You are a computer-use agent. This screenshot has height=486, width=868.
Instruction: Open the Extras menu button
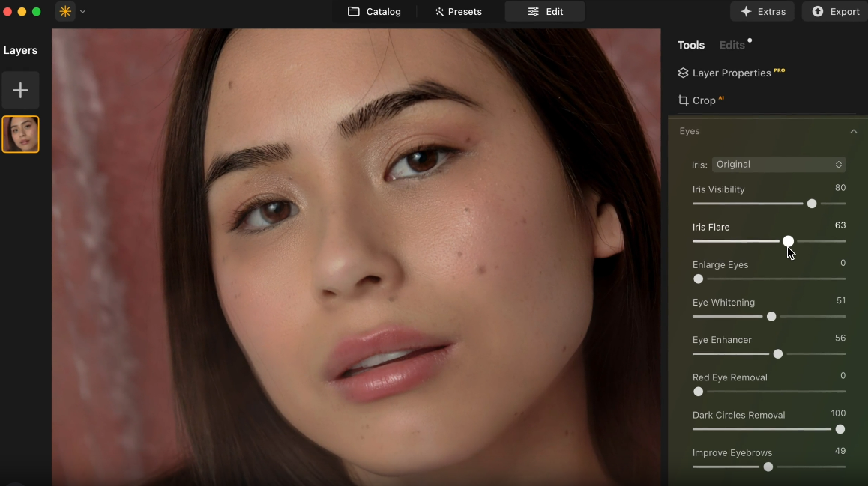point(762,12)
